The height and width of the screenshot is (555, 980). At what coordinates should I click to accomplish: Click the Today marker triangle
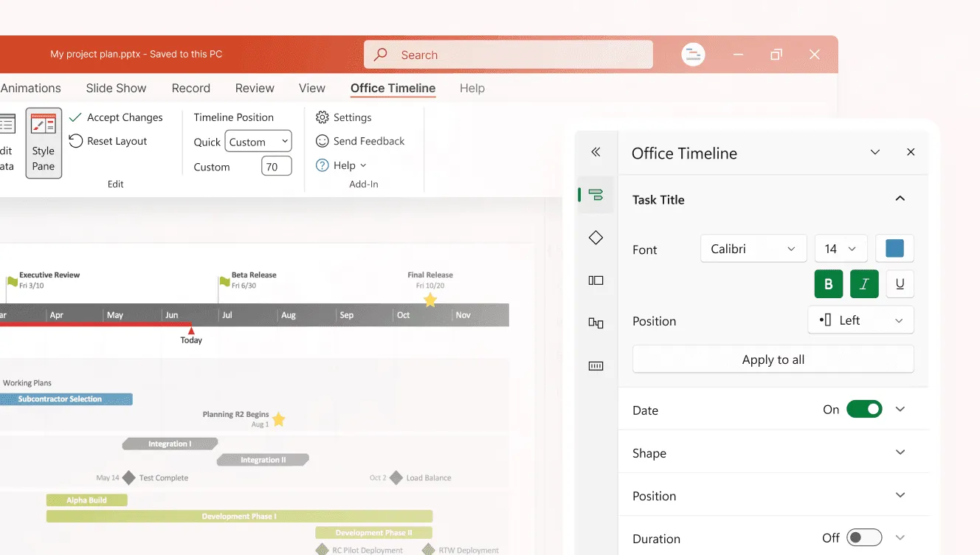click(191, 331)
